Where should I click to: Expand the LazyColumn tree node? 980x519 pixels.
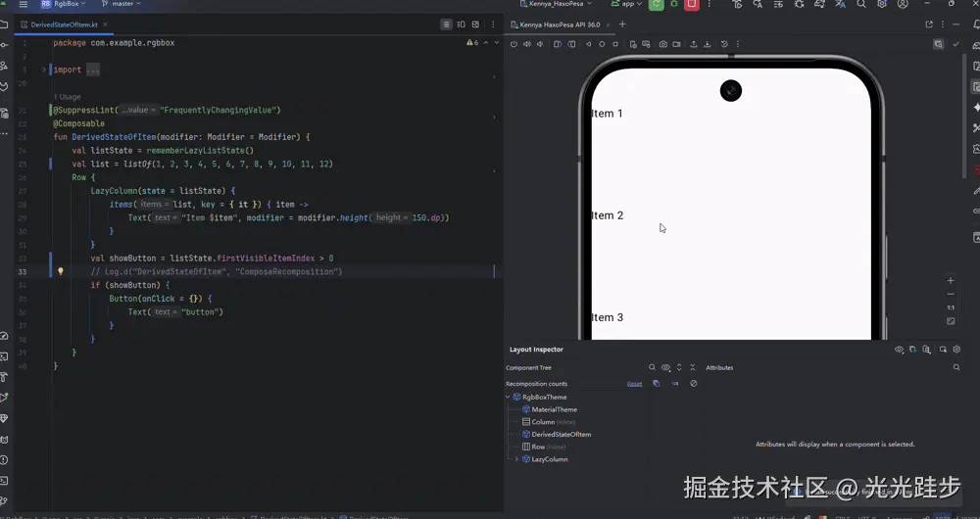[x=516, y=459]
